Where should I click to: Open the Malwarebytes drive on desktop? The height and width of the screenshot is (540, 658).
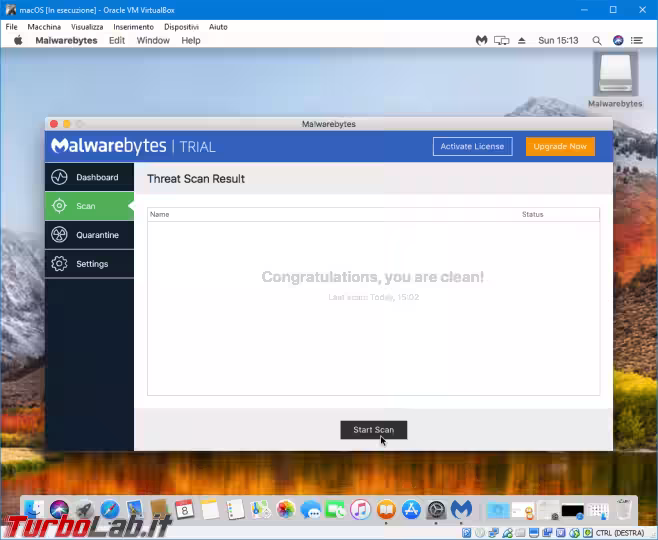click(x=615, y=78)
